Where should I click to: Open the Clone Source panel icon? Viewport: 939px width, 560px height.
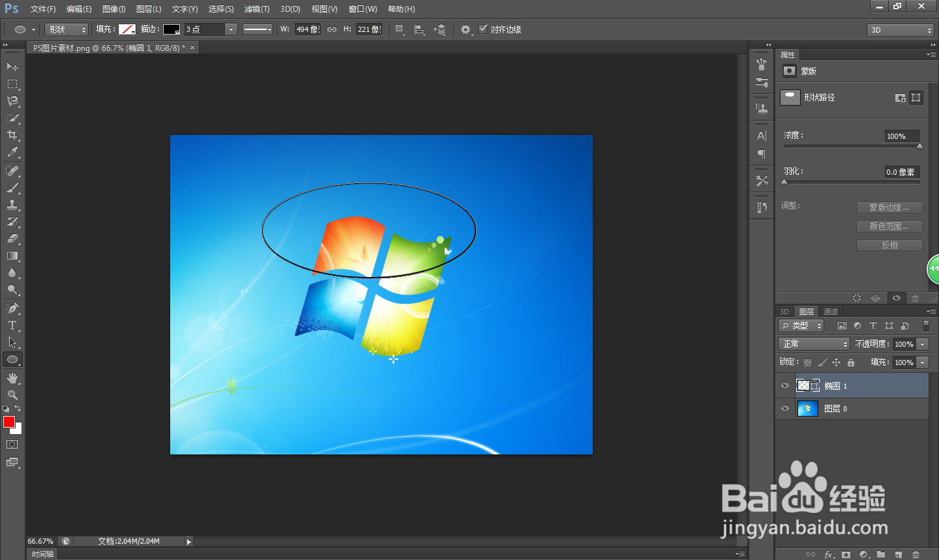(761, 108)
